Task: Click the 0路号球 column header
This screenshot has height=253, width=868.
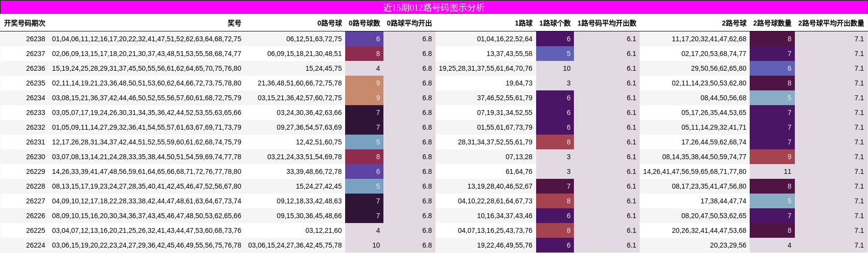Action: tap(329, 23)
